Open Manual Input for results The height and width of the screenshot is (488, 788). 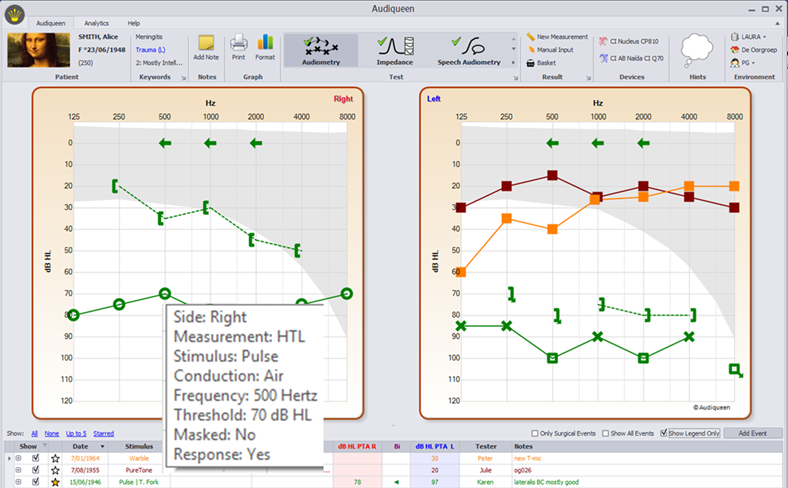click(550, 50)
